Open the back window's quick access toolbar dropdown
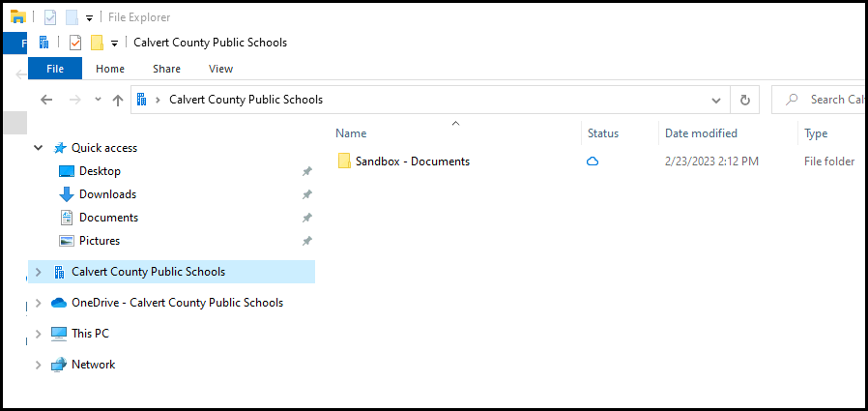 (x=89, y=18)
